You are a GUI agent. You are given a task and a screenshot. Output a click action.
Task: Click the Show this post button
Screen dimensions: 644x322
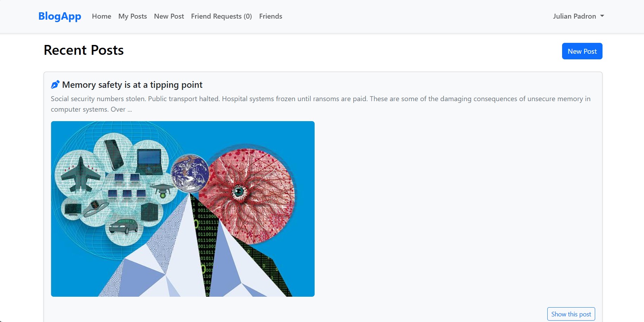[571, 314]
